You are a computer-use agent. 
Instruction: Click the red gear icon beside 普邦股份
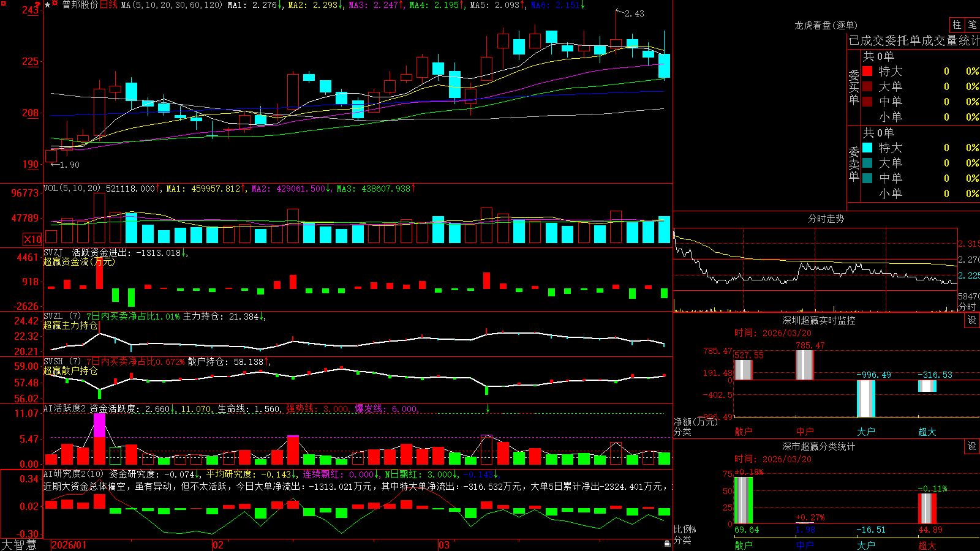(x=55, y=4)
